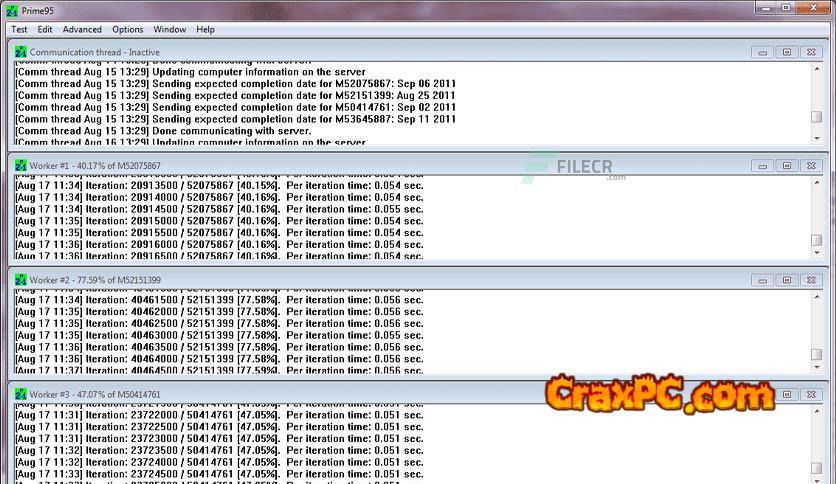This screenshot has width=836, height=484.
Task: Close the Worker #1 window
Action: 811,166
